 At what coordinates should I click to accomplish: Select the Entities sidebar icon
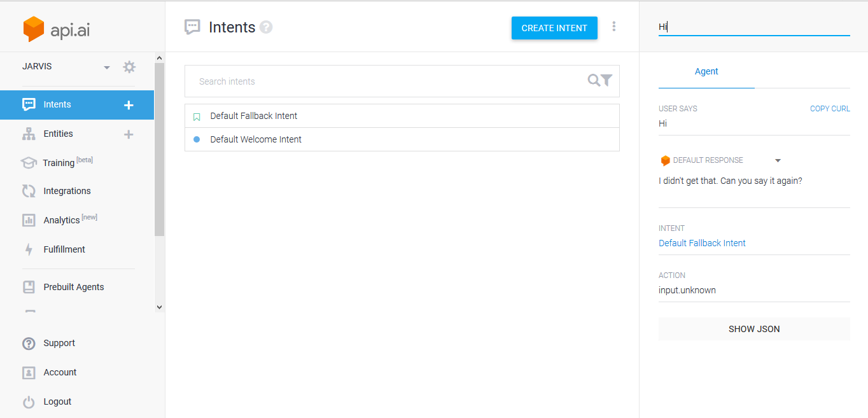29,134
